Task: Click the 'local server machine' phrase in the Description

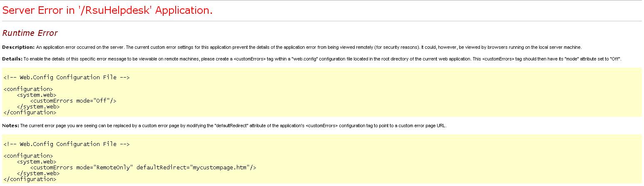Action: [x=560, y=47]
